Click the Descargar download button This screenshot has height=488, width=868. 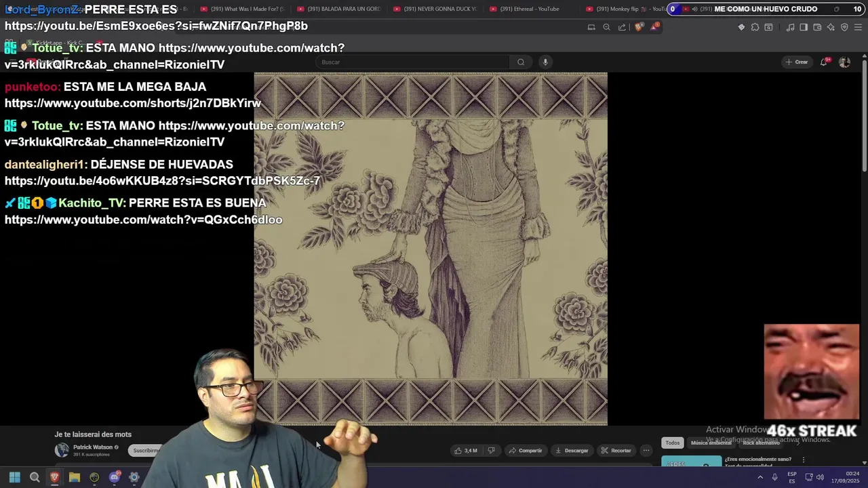point(572,451)
